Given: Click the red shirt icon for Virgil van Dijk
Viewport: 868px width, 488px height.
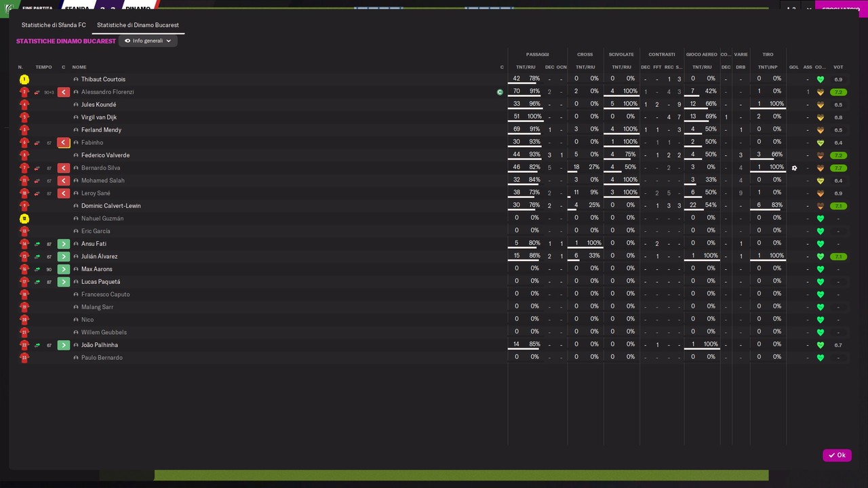Looking at the screenshot, I should coord(24,117).
